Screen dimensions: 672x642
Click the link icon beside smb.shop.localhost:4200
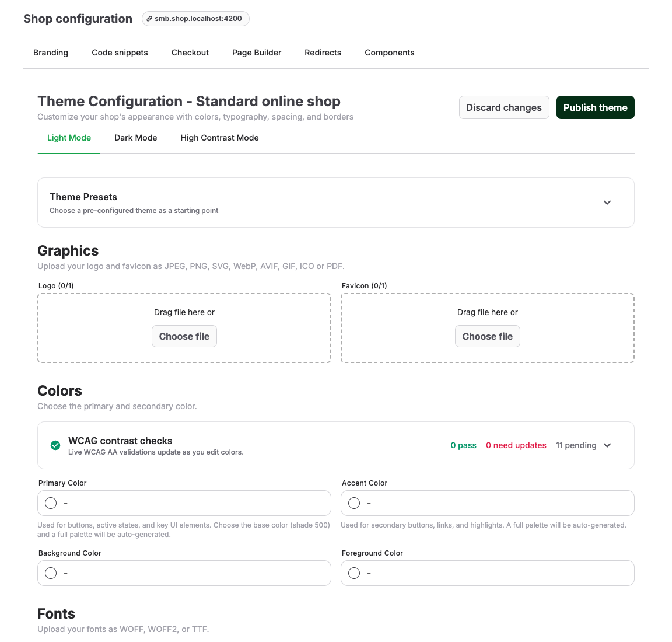[x=149, y=19]
